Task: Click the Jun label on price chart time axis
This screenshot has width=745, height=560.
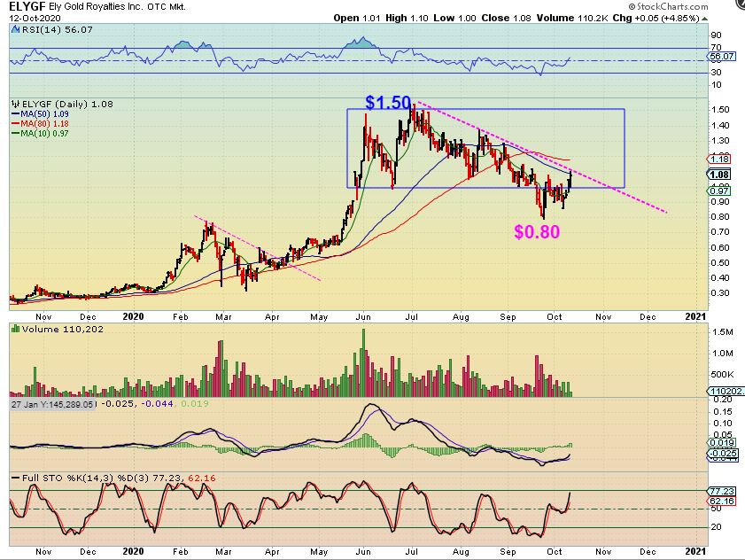Action: point(363,316)
